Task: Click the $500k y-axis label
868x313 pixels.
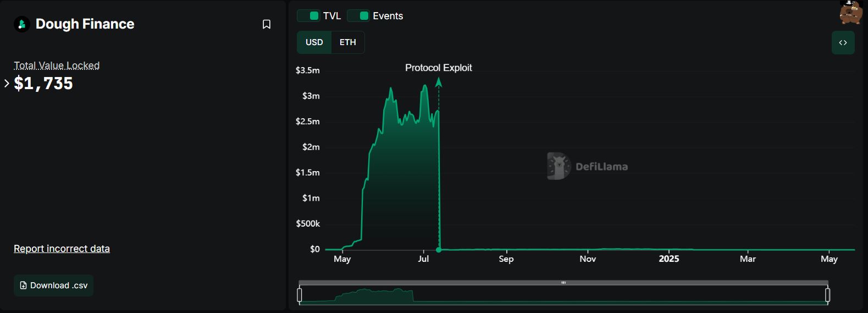Action: 308,224
